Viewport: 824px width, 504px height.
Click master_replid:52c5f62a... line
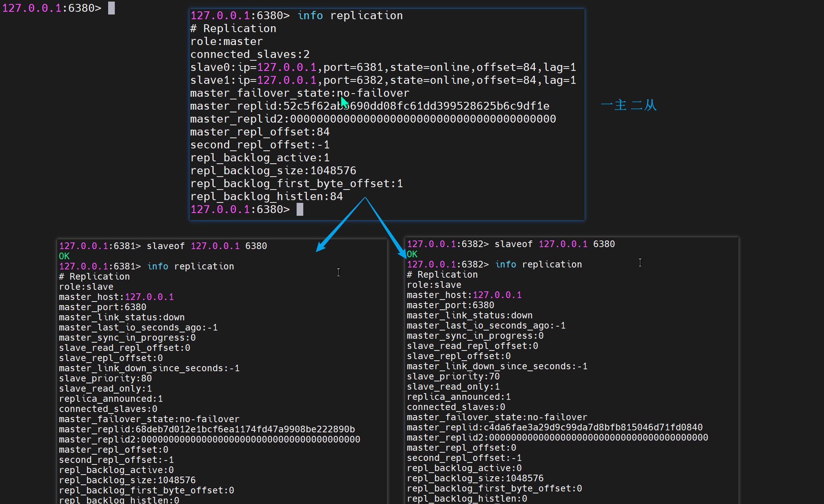pyautogui.click(x=370, y=106)
